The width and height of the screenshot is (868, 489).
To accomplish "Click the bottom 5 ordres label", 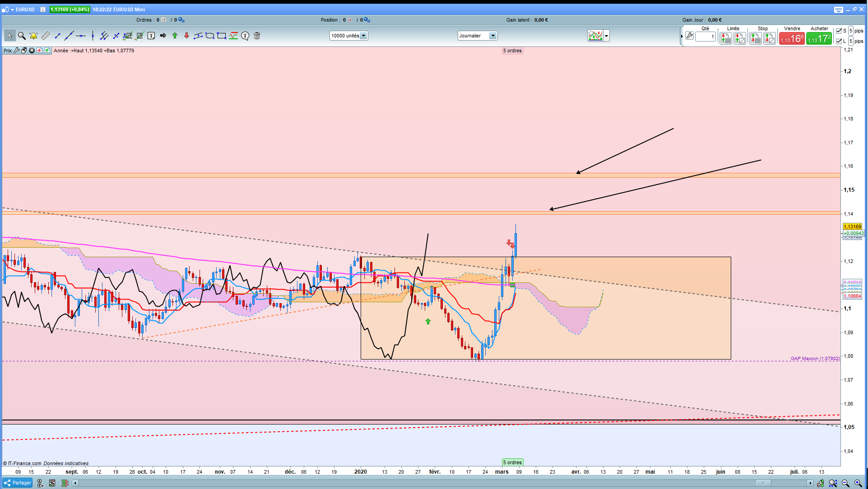I will [512, 462].
